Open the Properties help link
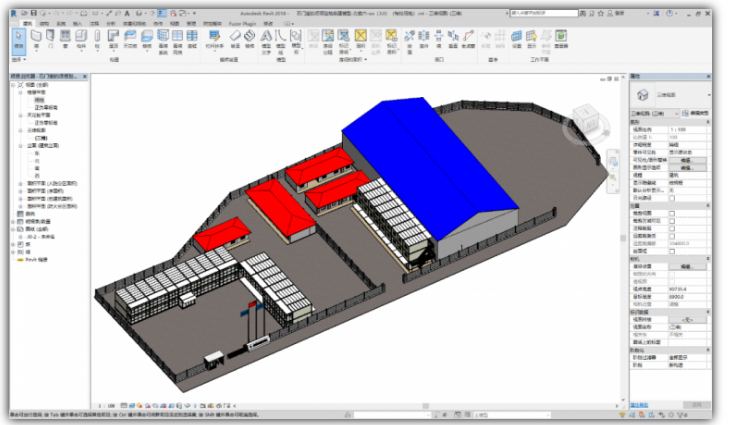Viewport: 732px width, 425px height. point(639,405)
